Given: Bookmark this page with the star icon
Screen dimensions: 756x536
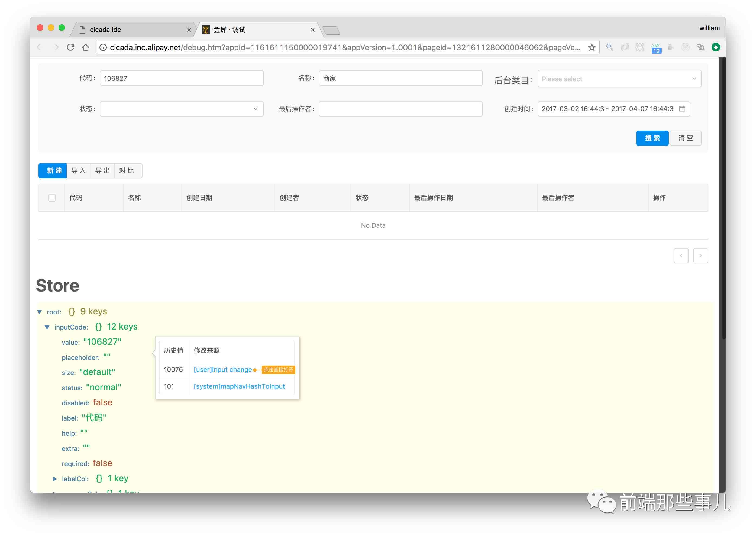Looking at the screenshot, I should tap(592, 47).
